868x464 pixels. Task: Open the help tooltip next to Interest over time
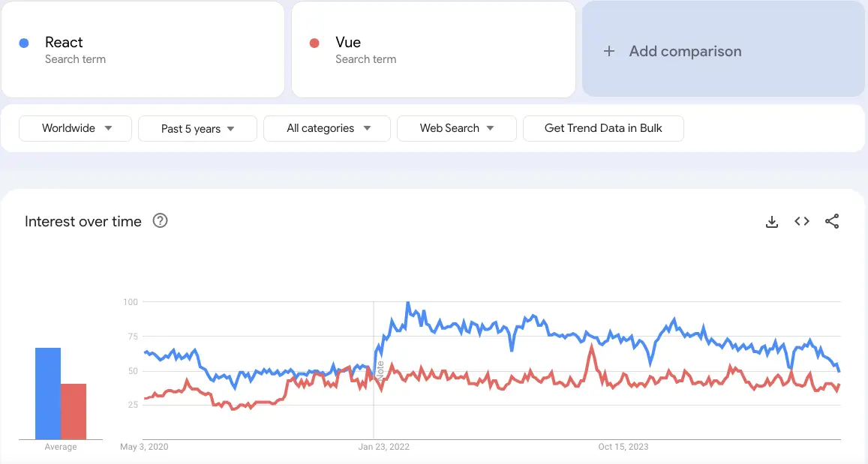(160, 221)
